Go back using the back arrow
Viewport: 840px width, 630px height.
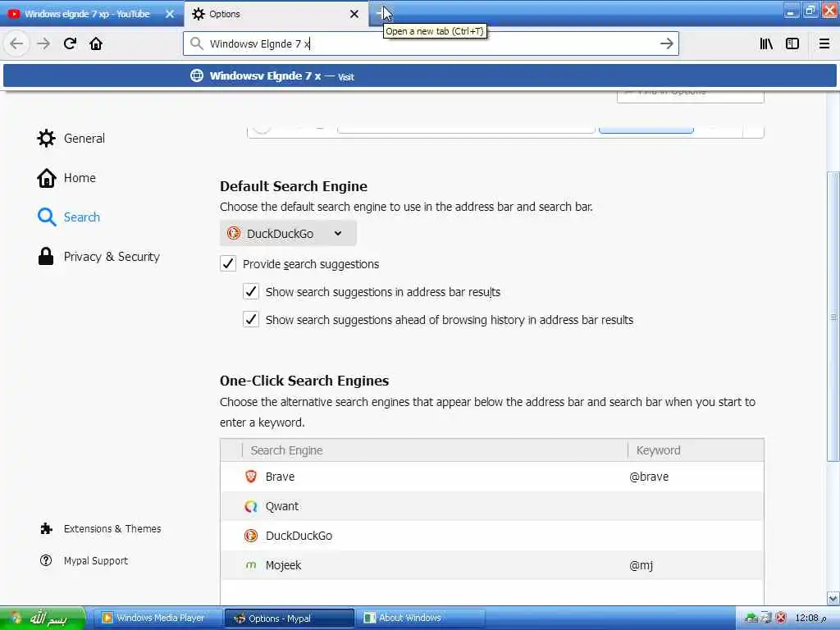16,43
